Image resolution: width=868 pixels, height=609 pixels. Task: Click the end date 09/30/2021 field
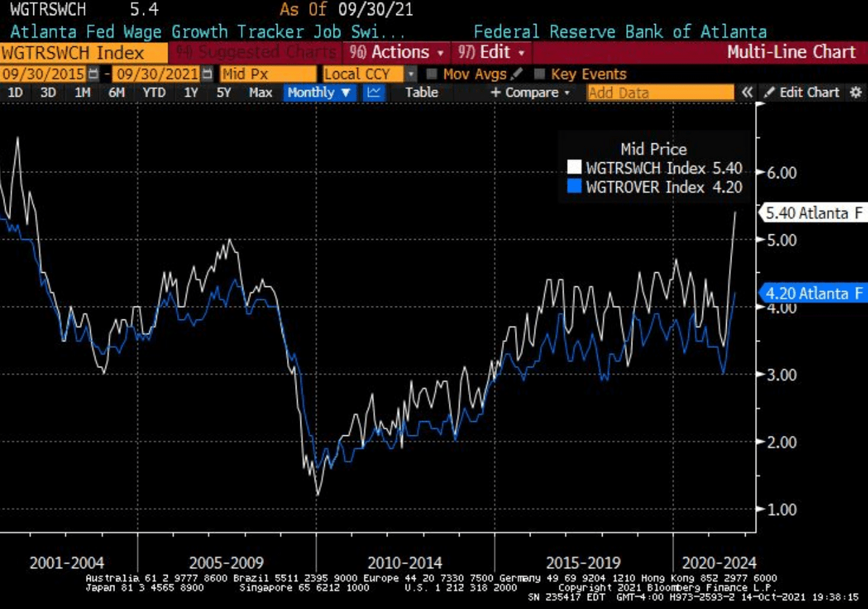(157, 74)
